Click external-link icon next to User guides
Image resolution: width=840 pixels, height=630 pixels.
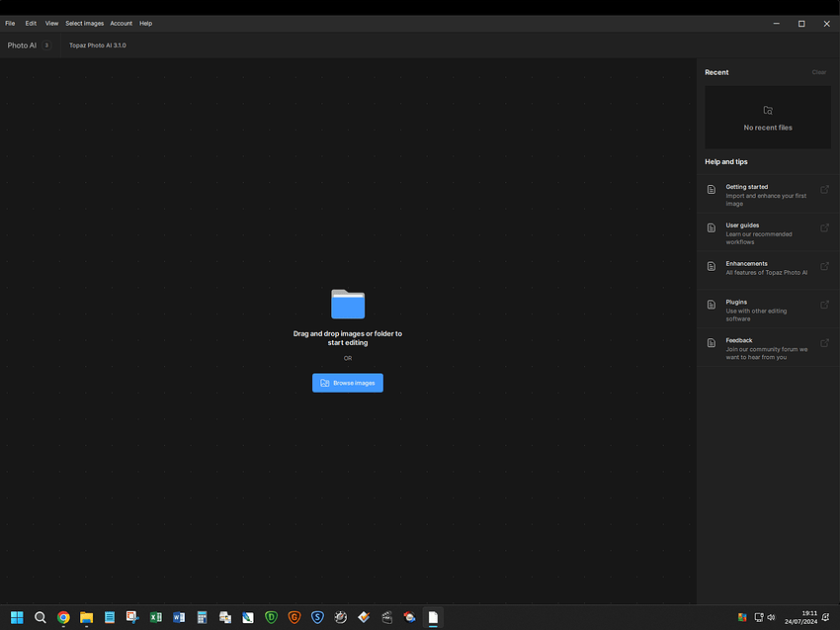[824, 227]
